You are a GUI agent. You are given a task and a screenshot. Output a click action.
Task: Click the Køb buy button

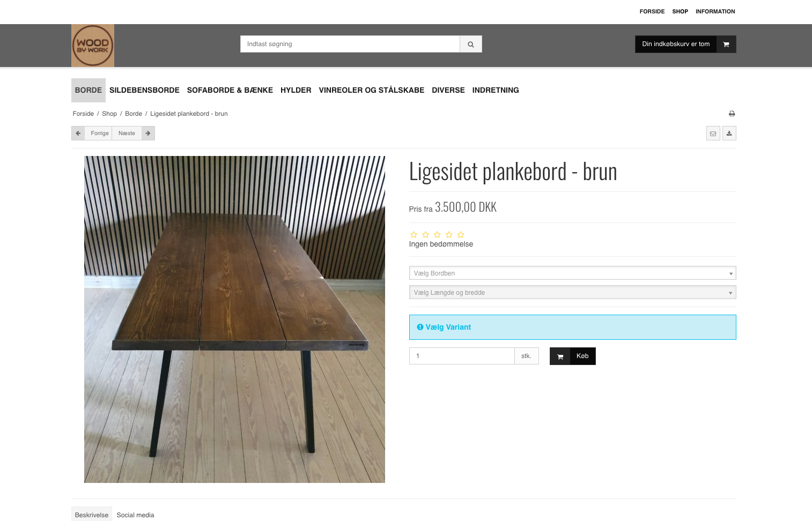(572, 356)
